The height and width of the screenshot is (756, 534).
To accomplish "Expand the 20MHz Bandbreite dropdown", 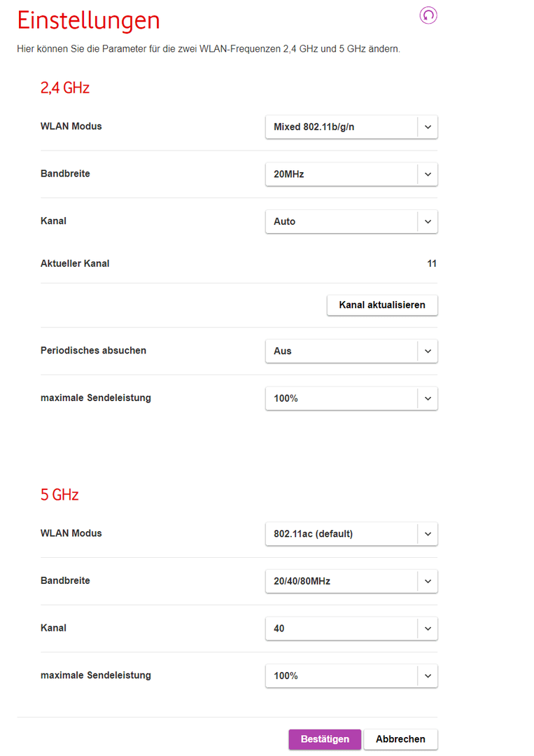I will coord(351,174).
